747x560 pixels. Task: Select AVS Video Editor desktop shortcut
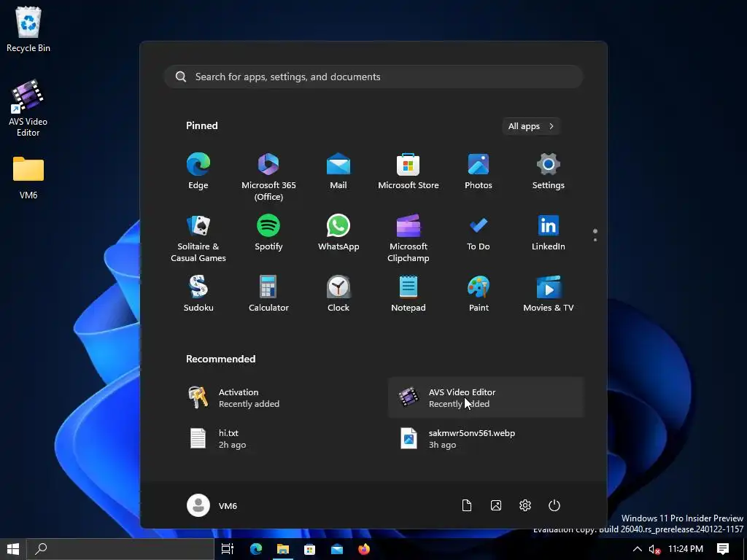pyautogui.click(x=28, y=108)
